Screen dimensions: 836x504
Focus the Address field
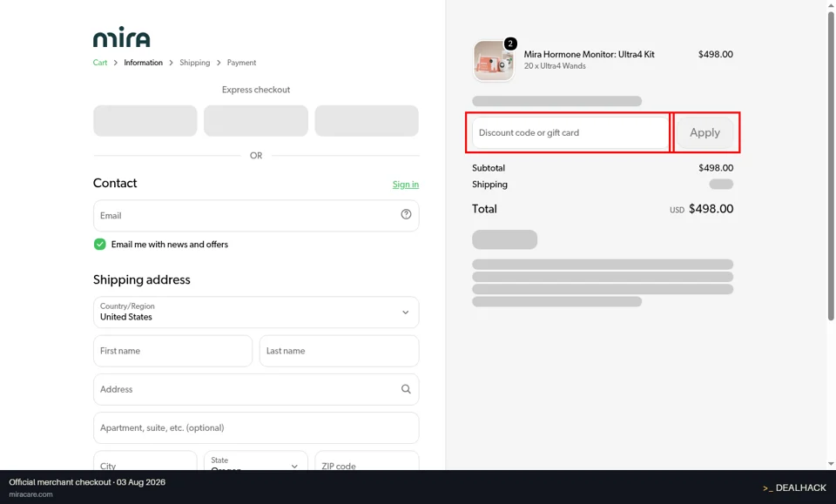click(256, 389)
